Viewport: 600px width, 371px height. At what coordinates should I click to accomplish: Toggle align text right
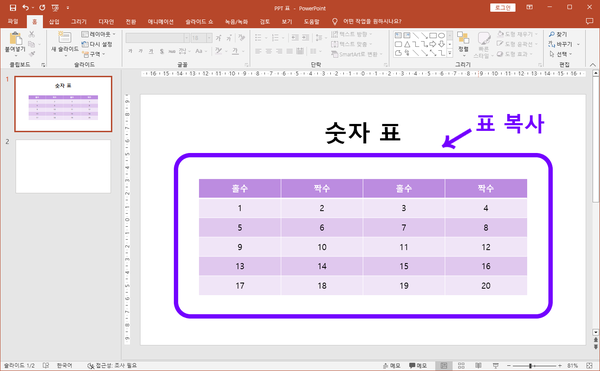(279, 51)
